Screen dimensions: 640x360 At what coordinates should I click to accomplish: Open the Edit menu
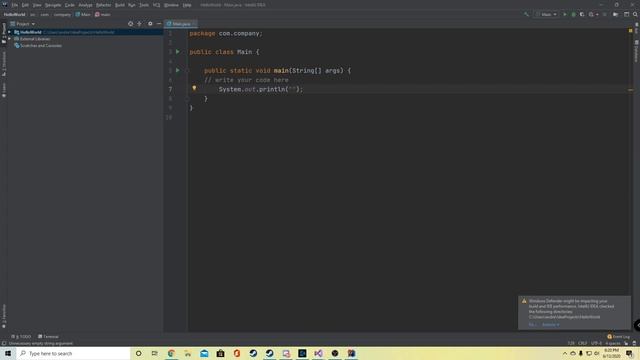point(25,5)
